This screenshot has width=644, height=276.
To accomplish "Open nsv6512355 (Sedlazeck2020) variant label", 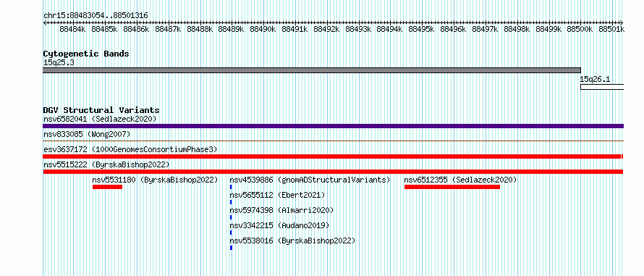I will [x=460, y=180].
